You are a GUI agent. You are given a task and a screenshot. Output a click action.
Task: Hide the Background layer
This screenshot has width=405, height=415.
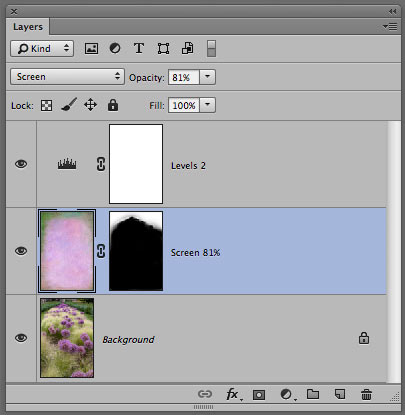tap(21, 338)
